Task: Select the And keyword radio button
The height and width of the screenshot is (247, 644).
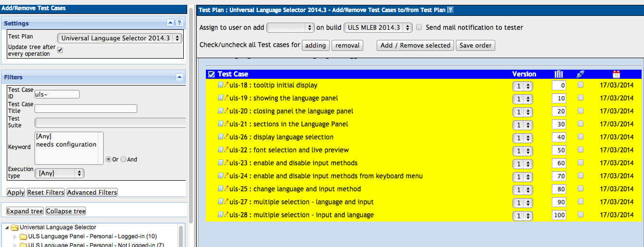Action: coord(123,159)
